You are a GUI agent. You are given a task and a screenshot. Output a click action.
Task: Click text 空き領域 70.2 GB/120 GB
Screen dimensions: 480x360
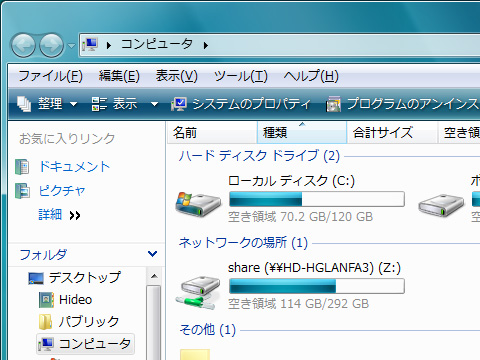click(301, 217)
